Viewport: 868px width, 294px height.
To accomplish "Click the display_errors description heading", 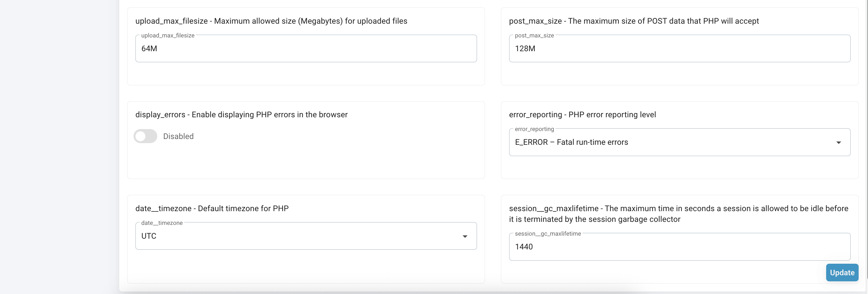I will tap(241, 115).
